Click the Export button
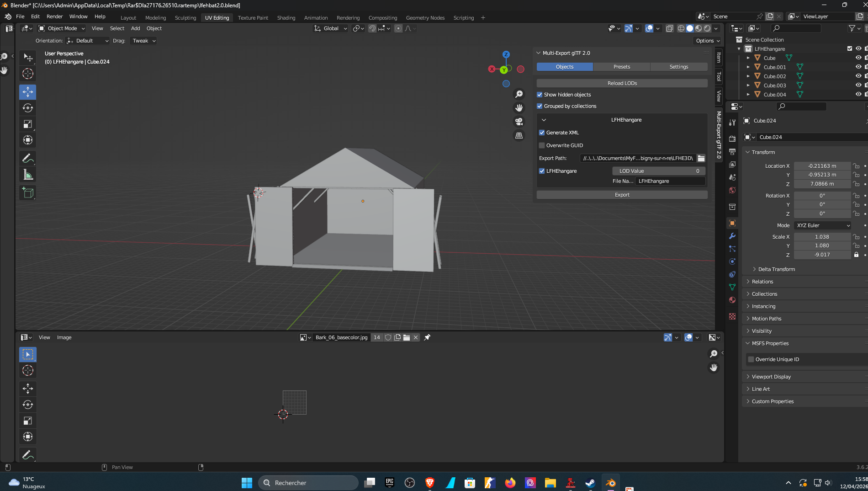This screenshot has height=491, width=868. tap(622, 195)
